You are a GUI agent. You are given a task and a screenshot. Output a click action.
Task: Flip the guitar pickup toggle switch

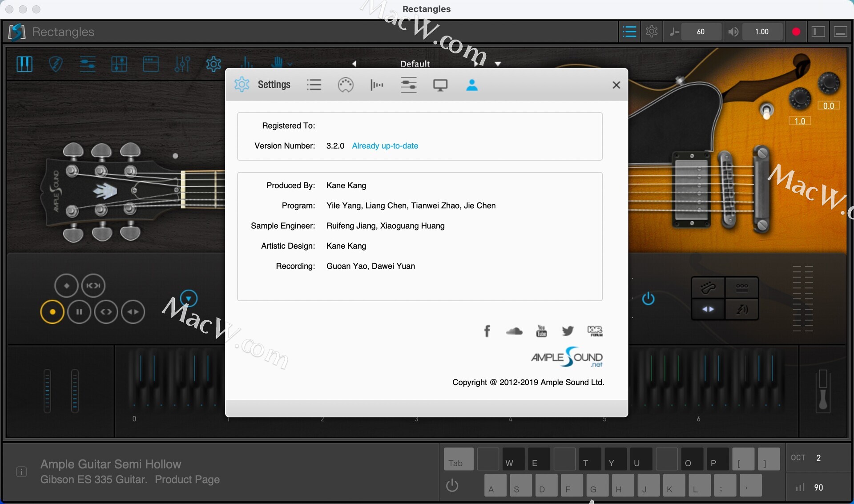tap(766, 111)
